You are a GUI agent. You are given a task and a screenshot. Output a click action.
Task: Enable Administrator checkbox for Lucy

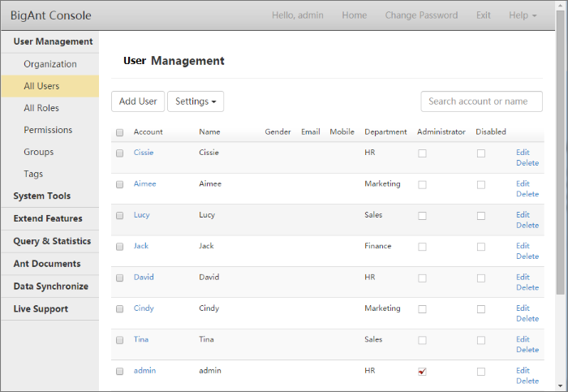point(422,216)
